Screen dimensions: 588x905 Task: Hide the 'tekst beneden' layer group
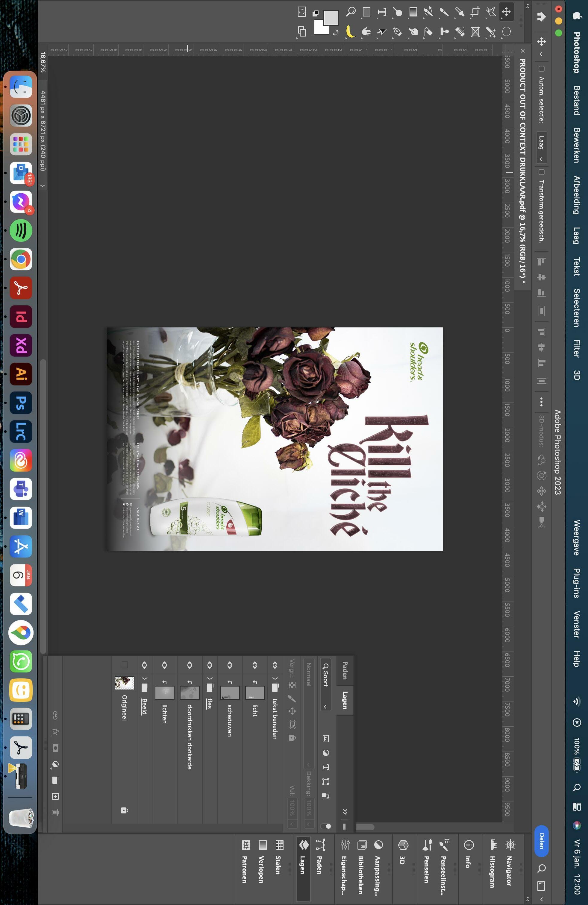275,665
